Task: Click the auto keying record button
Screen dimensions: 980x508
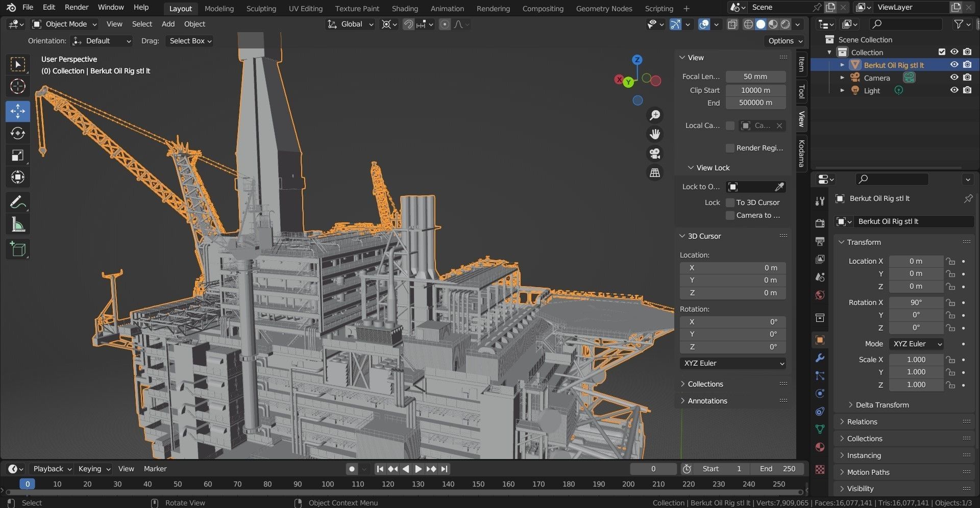Action: click(x=351, y=469)
